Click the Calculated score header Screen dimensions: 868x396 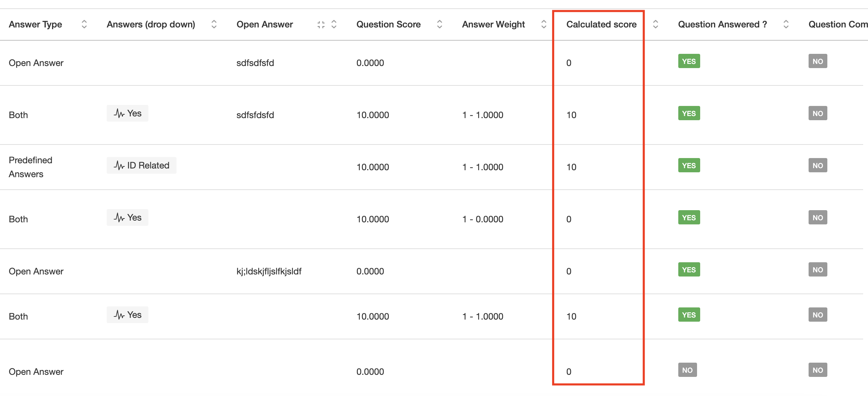click(x=601, y=24)
